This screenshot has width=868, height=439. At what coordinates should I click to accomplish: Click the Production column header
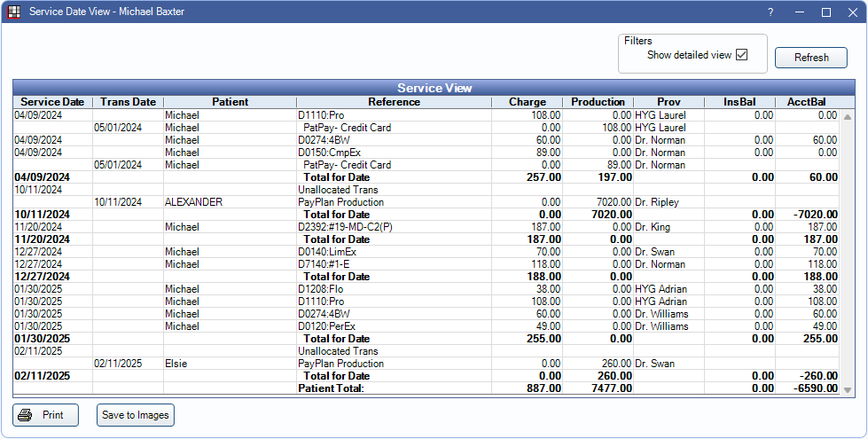pos(598,102)
